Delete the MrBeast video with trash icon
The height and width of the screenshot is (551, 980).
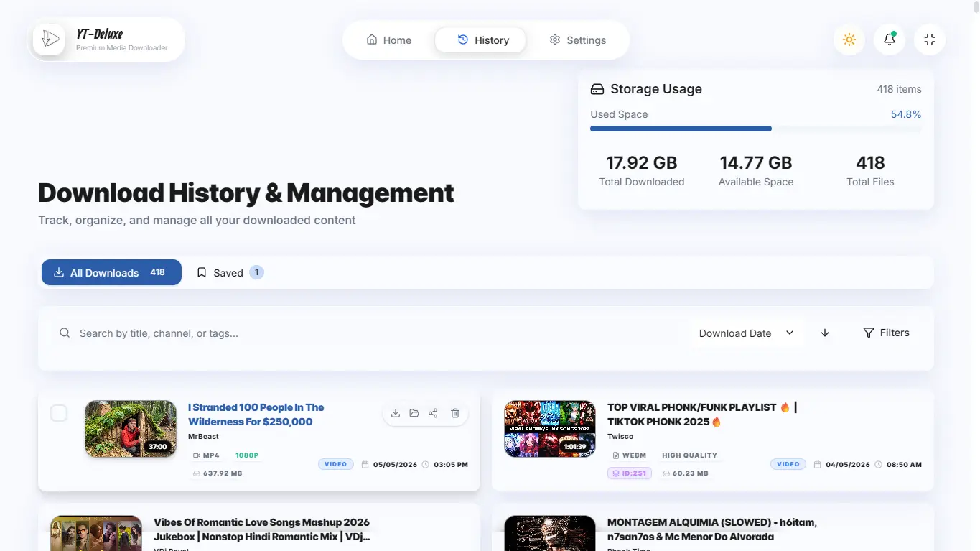(x=455, y=413)
